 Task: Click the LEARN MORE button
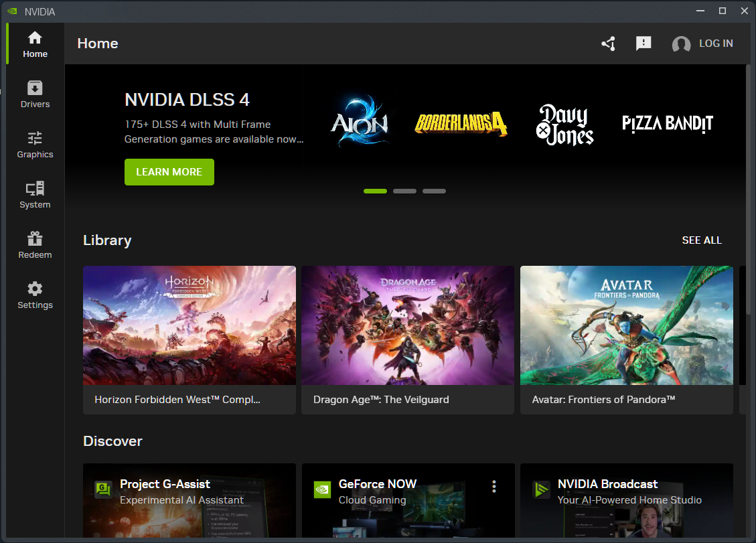coord(169,171)
